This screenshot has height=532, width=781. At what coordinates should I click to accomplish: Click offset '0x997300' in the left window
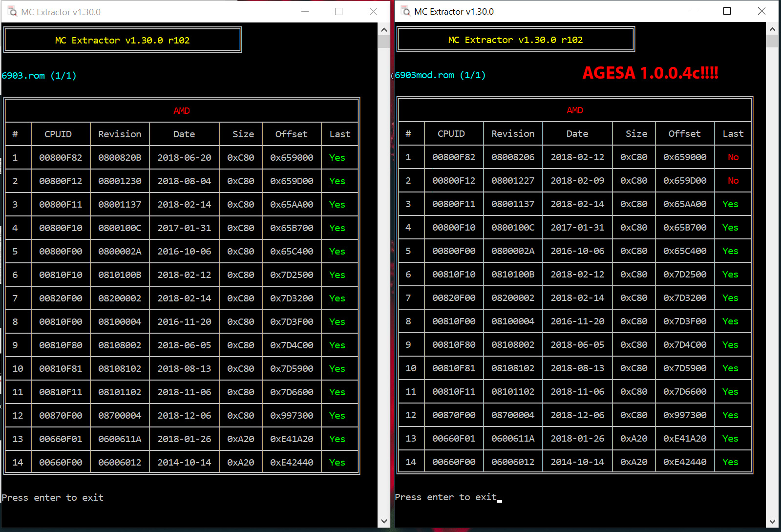[x=292, y=416]
